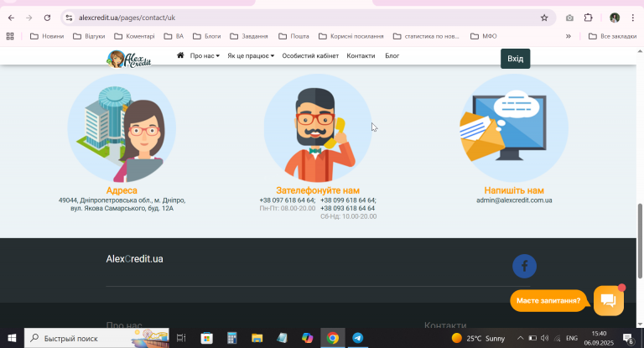
Task: Open the Відгуки bookmarks folder
Action: pos(89,36)
